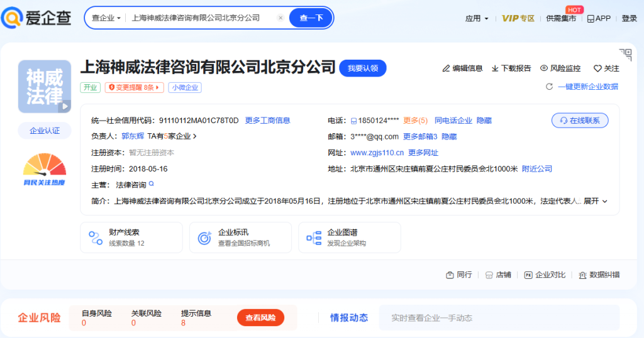This screenshot has width=644, height=338.
Task: Follow the company via 关注 heart
Action: click(597, 68)
